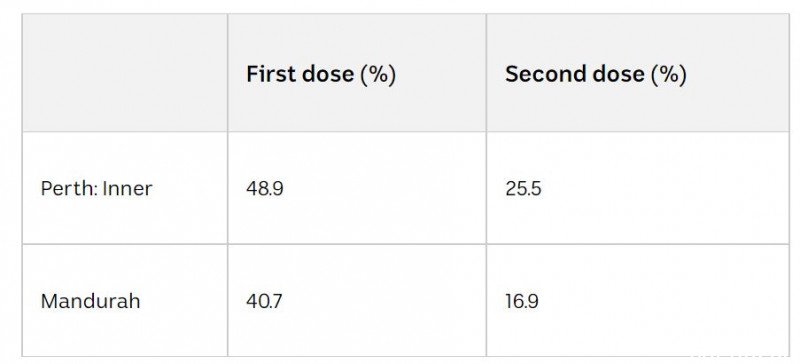Click the bold word Second in header
Viewport: 800px width, 364px height.
pos(545,74)
